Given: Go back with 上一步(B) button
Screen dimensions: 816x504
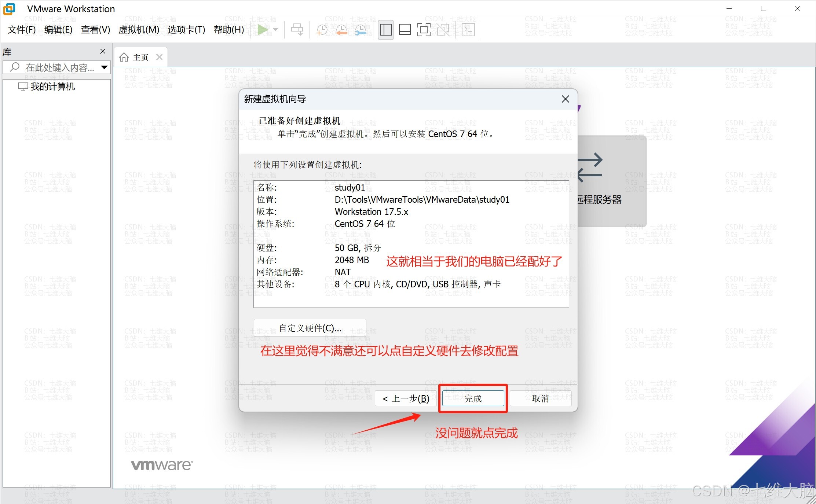Looking at the screenshot, I should 406,398.
